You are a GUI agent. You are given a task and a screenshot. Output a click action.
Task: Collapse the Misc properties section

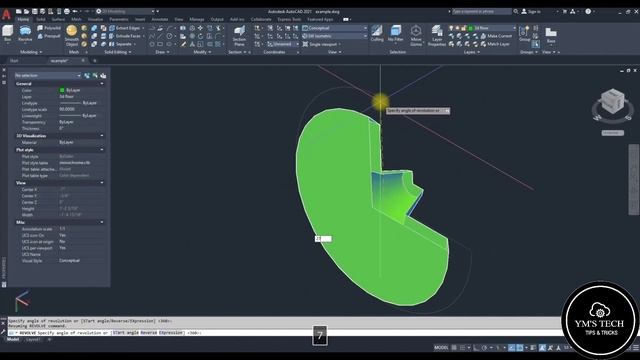[x=102, y=222]
